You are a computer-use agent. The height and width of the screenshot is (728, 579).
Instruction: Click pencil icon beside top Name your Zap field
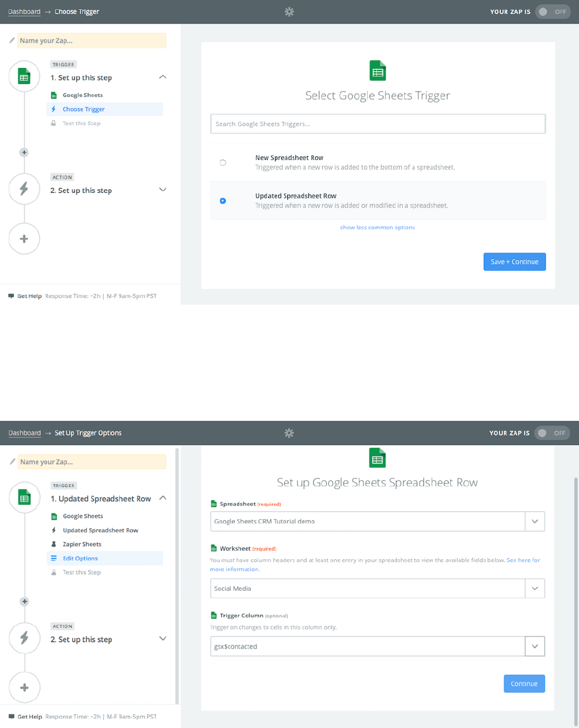click(x=12, y=40)
